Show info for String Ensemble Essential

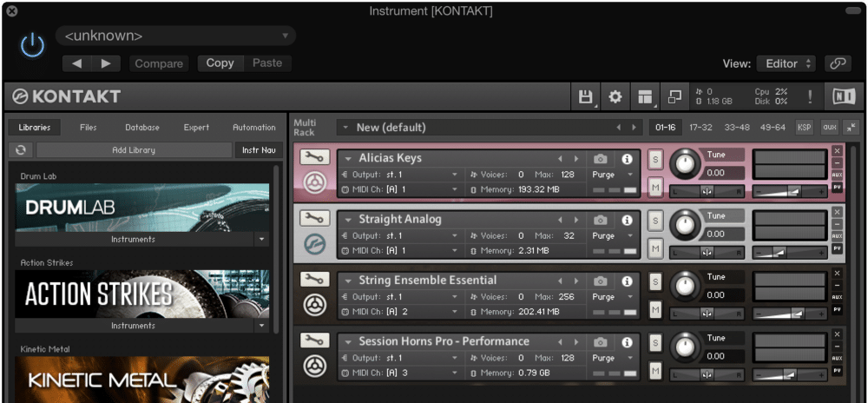tap(627, 281)
